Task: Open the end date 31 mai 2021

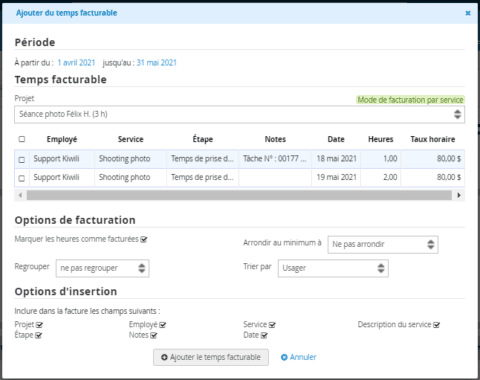Action: 157,63
